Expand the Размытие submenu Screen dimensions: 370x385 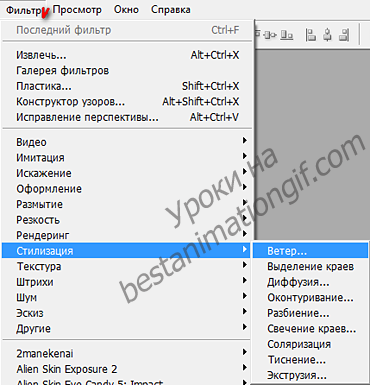127,204
